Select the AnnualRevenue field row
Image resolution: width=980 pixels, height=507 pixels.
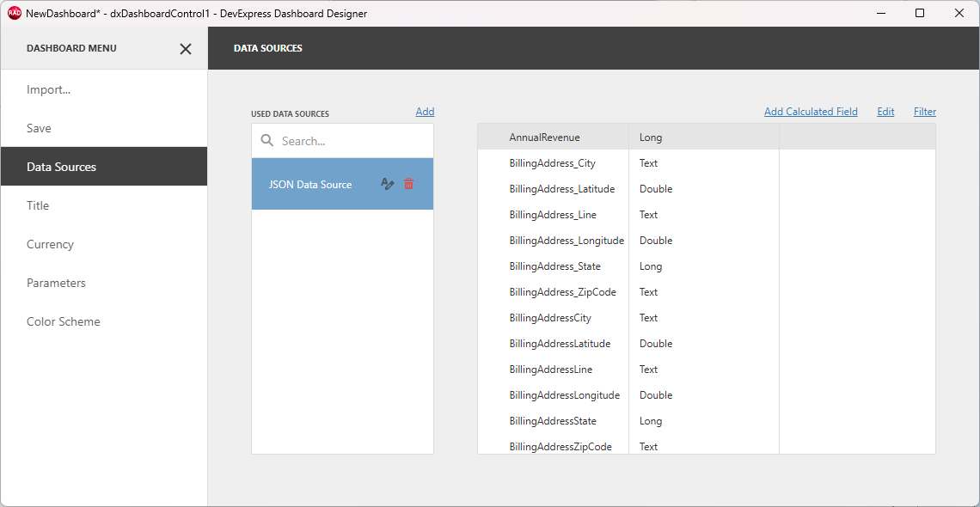(545, 137)
